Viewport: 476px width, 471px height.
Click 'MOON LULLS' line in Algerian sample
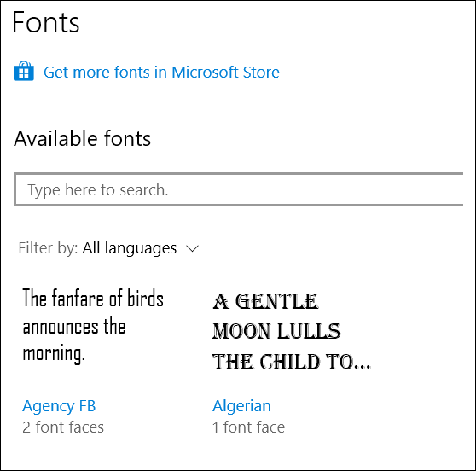pyautogui.click(x=276, y=331)
